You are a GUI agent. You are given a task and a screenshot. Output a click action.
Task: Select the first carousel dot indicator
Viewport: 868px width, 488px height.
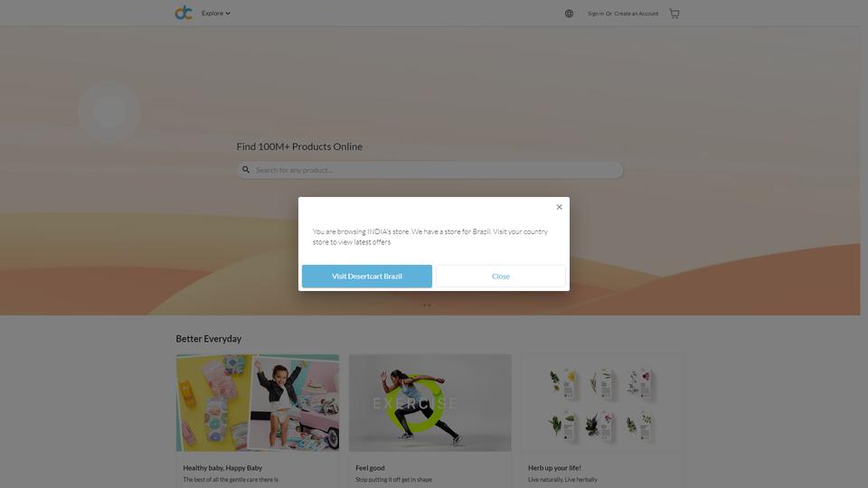[x=425, y=305]
